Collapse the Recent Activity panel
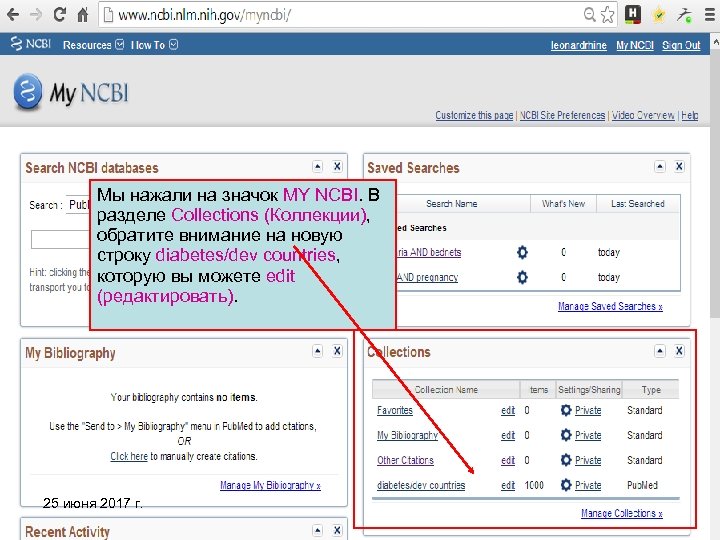720x540 pixels. click(x=317, y=530)
